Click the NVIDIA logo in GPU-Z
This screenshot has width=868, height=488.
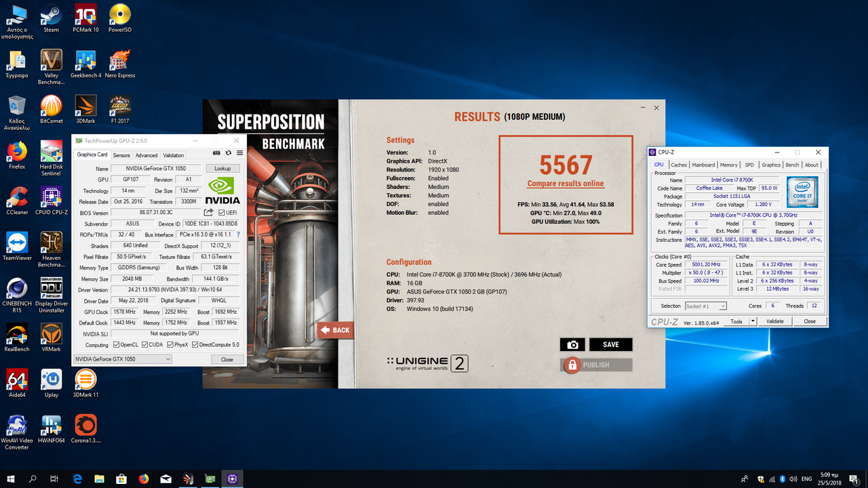click(x=222, y=191)
